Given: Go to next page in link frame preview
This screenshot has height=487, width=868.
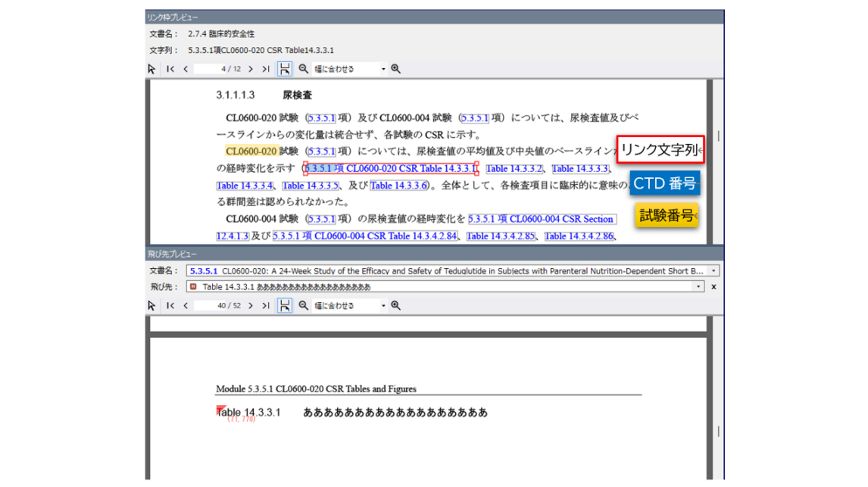Looking at the screenshot, I should [x=251, y=69].
